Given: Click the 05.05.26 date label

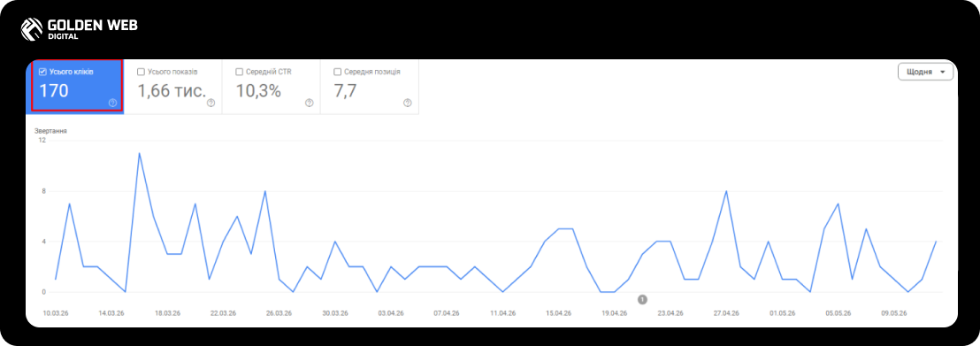Looking at the screenshot, I should click(838, 313).
